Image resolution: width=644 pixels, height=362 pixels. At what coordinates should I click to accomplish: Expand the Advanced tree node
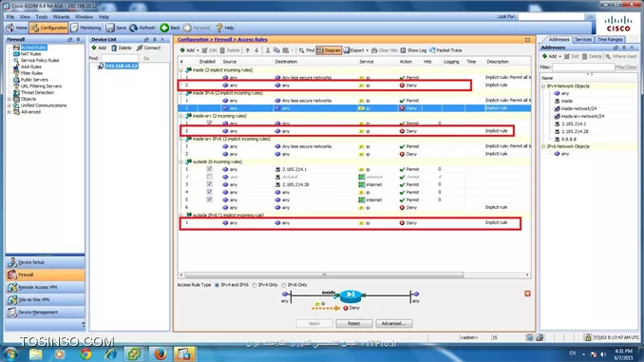pos(9,112)
